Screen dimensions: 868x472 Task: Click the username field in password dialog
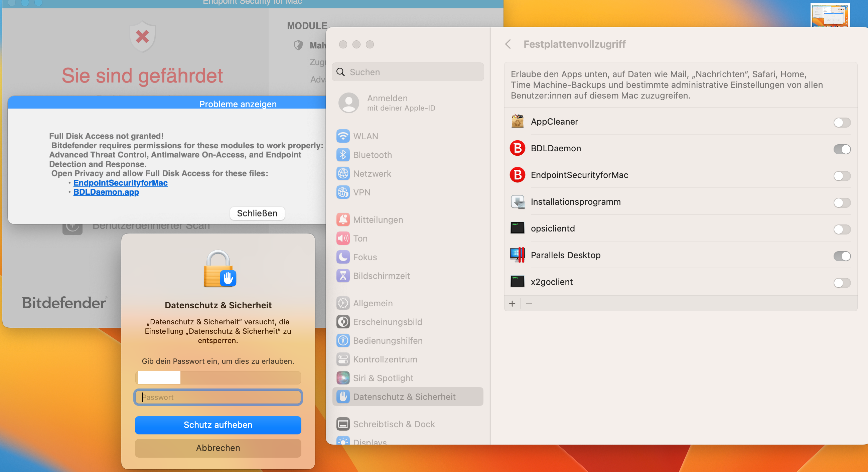(218, 378)
